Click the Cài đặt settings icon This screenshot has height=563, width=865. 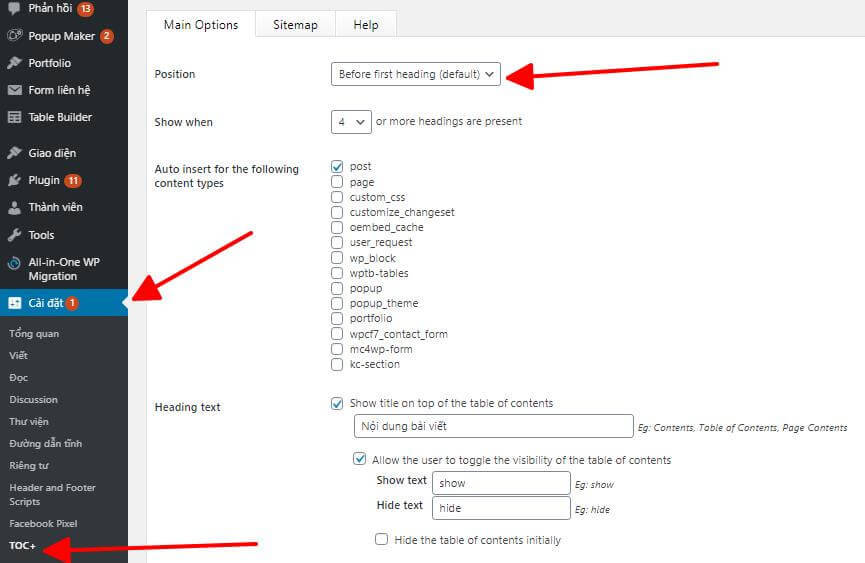tap(14, 303)
